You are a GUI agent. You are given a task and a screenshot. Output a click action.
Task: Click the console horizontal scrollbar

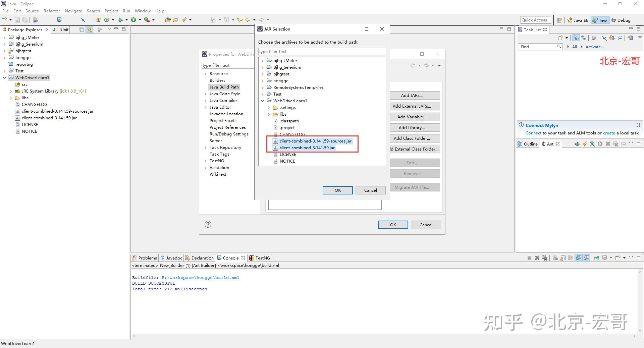coord(384,336)
